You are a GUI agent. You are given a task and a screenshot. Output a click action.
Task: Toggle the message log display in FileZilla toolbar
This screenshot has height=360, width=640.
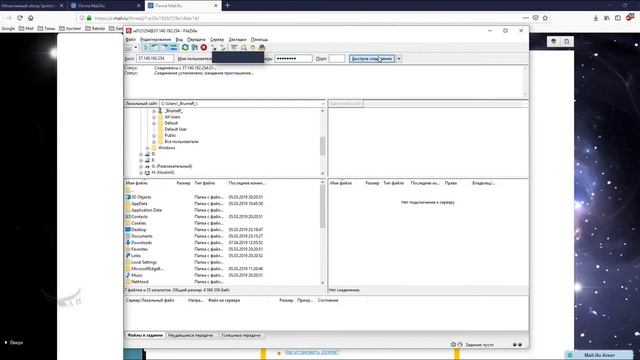[x=146, y=48]
